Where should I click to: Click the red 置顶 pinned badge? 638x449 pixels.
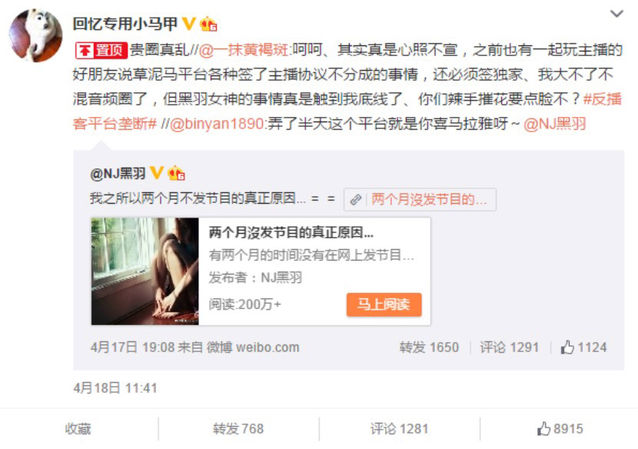pos(101,50)
